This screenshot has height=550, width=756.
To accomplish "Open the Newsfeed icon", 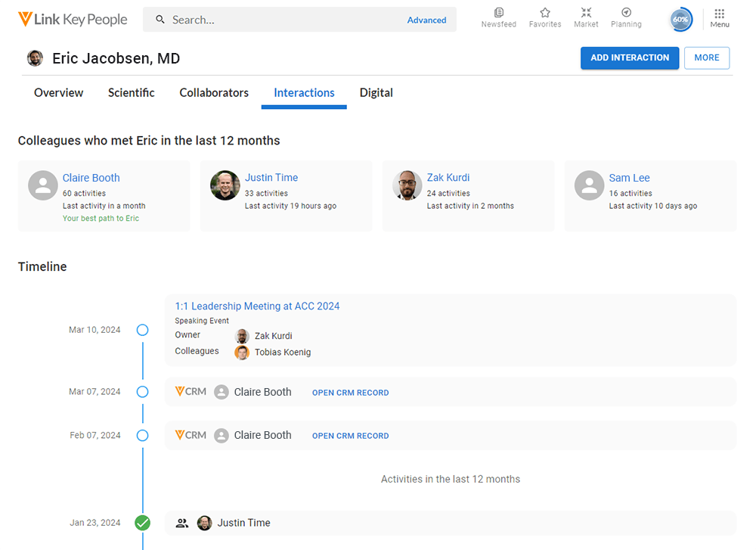I will tap(498, 13).
